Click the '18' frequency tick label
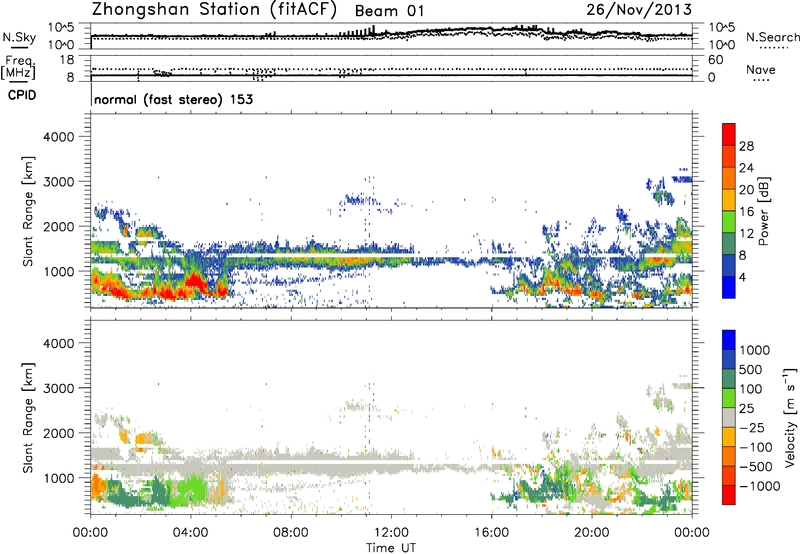 (x=67, y=59)
